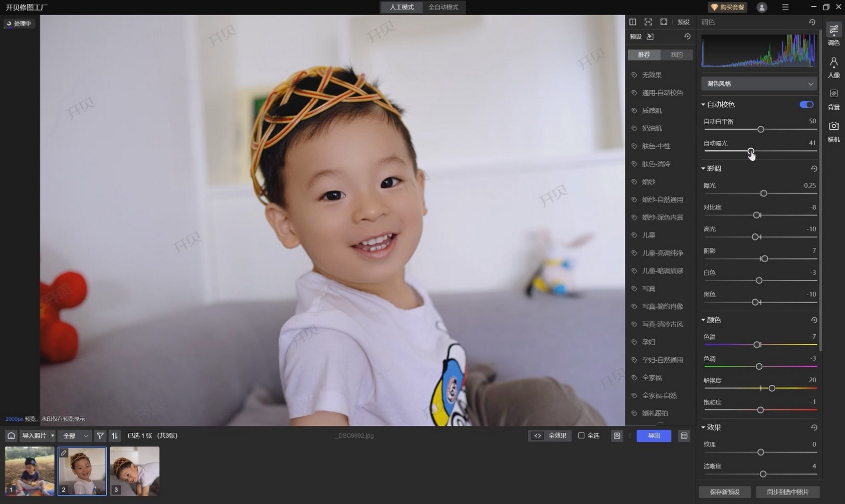Open the 背景 background panel
The image size is (845, 504).
coord(833,99)
